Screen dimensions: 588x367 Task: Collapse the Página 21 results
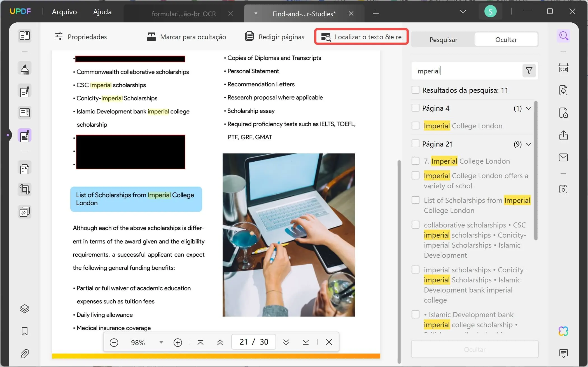point(529,144)
